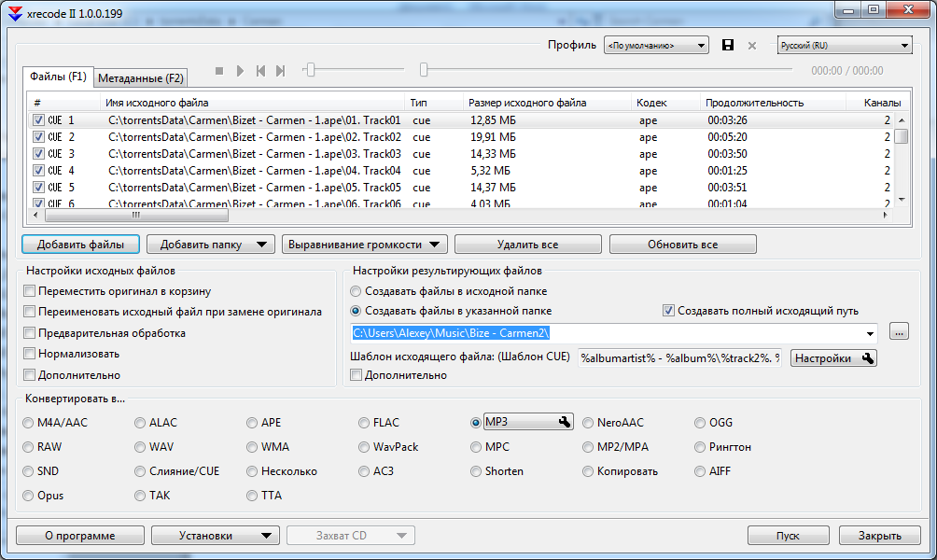This screenshot has width=937, height=560.
Task: Click the CUE output filename template field
Action: 680,358
